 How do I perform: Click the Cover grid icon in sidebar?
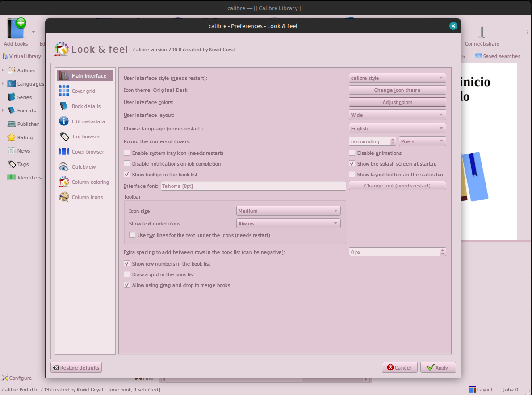pos(64,91)
